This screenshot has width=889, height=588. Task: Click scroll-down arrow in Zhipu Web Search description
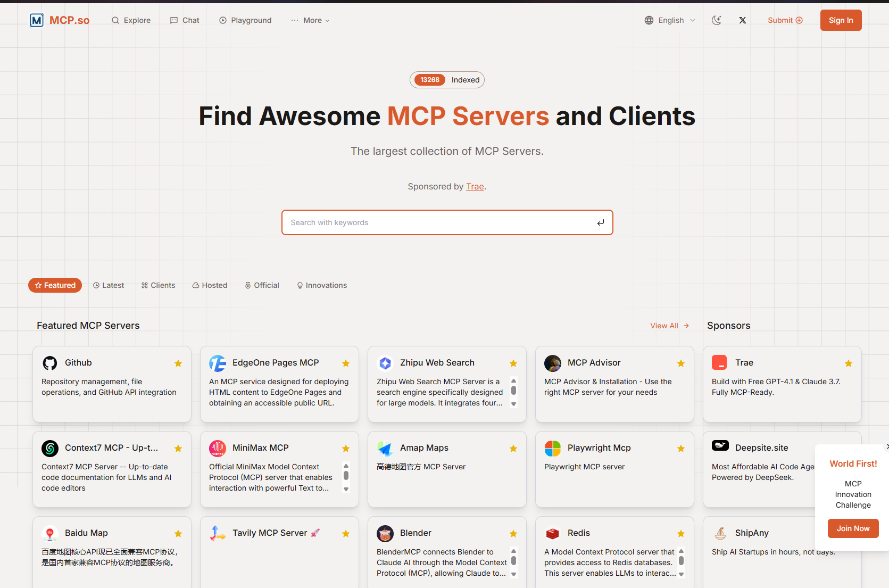(x=513, y=404)
